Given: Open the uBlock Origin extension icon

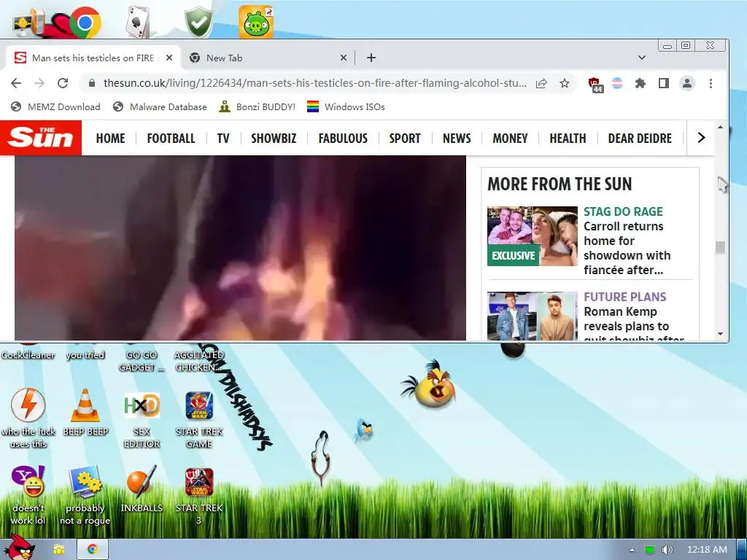Looking at the screenshot, I should (595, 85).
